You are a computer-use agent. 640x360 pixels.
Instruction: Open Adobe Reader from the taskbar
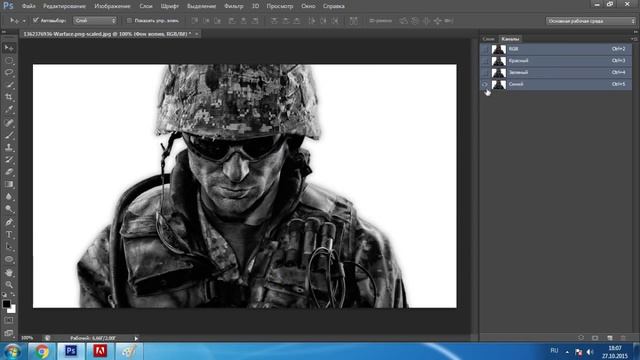[100, 351]
